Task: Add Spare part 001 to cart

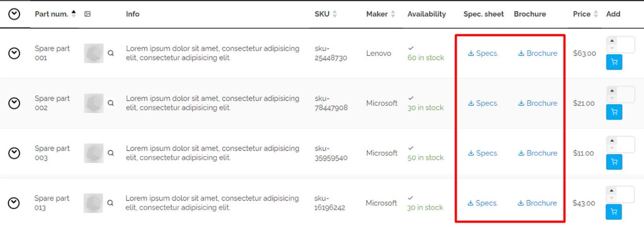Action: [614, 63]
